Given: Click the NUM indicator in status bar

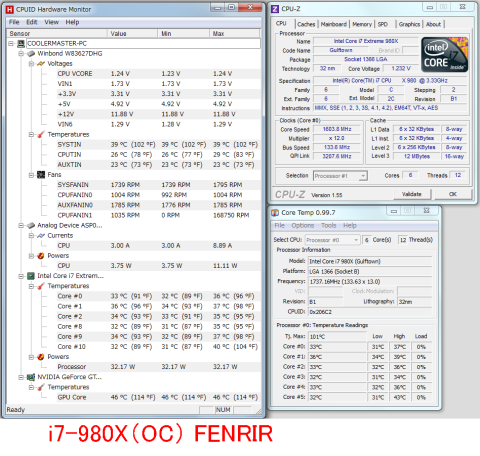Looking at the screenshot, I should click(223, 410).
